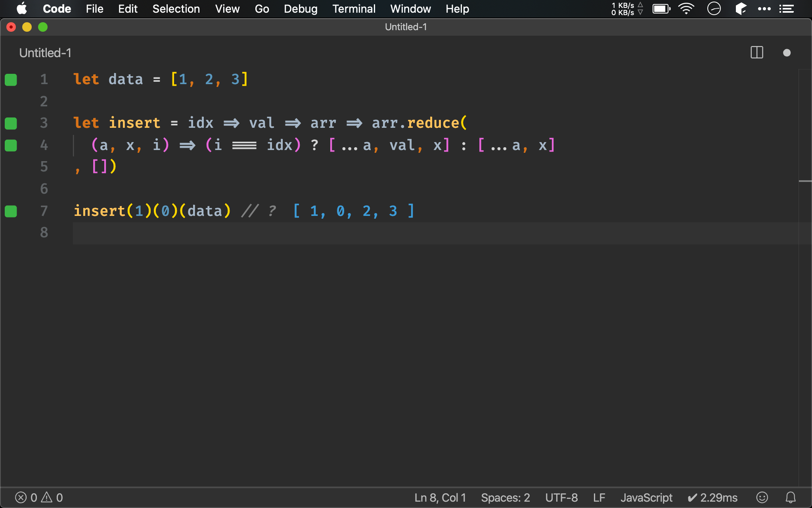
Task: Open the Edit menu
Action: pos(128,9)
